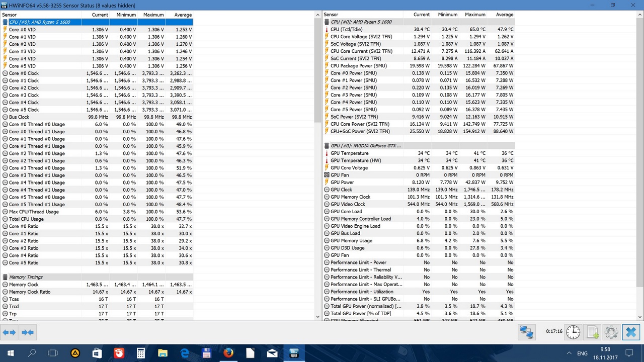Screen dimensions: 644x362
Task: Click the down arrow of the right pane scrollbar
Action: click(x=639, y=317)
